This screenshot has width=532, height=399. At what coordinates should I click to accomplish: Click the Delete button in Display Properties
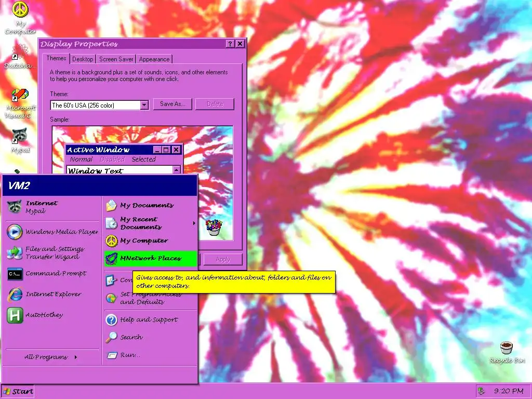pyautogui.click(x=215, y=104)
